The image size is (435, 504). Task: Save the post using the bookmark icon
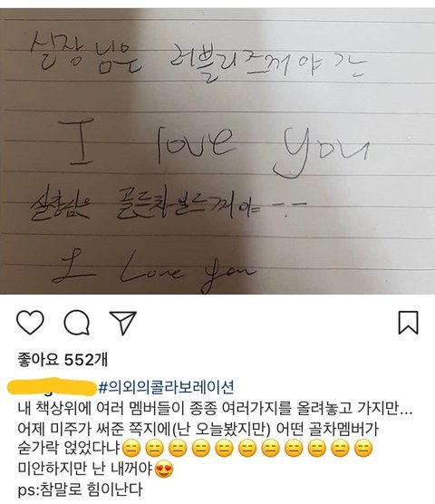pyautogui.click(x=409, y=323)
